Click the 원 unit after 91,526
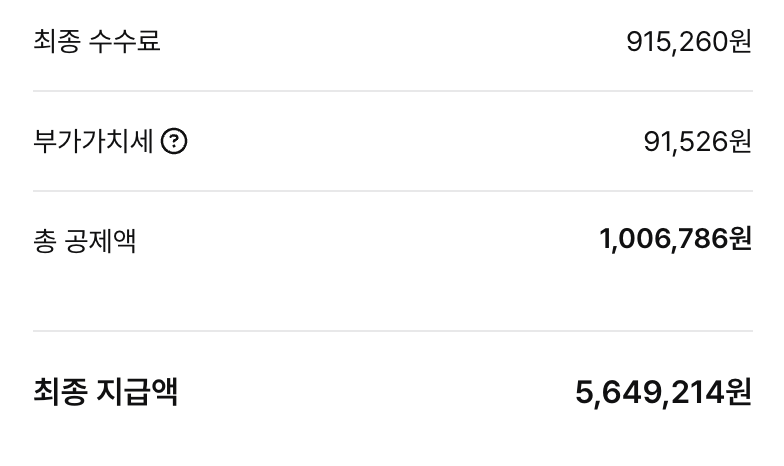 tap(740, 142)
